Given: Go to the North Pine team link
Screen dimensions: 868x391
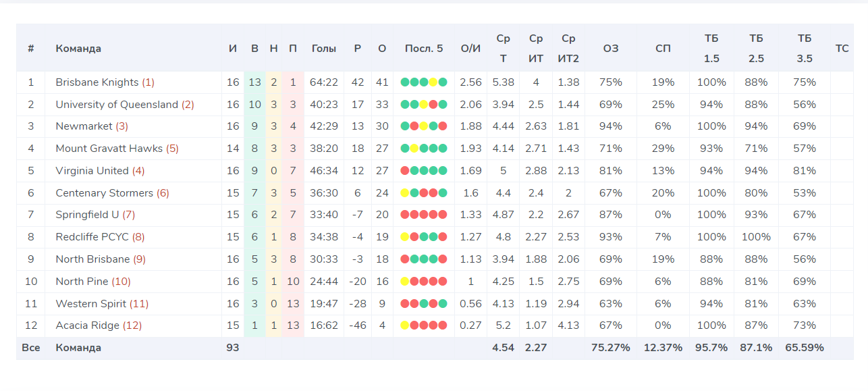Looking at the screenshot, I should point(82,282).
